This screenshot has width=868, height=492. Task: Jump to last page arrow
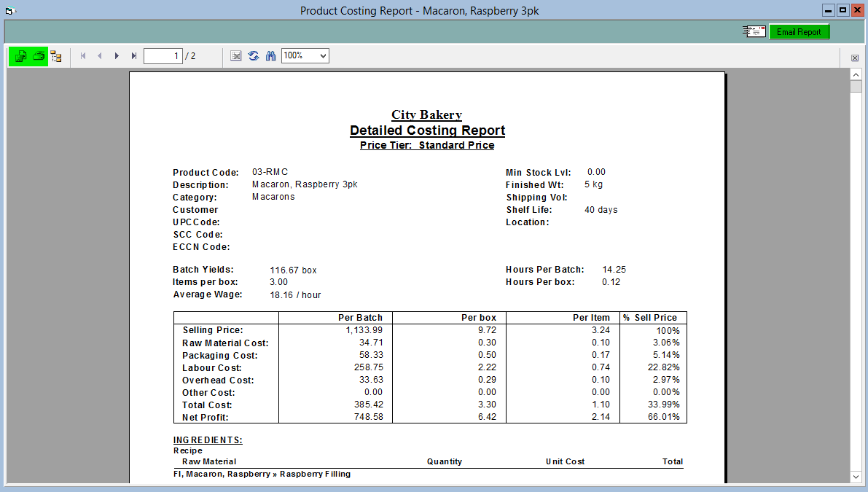tap(134, 56)
